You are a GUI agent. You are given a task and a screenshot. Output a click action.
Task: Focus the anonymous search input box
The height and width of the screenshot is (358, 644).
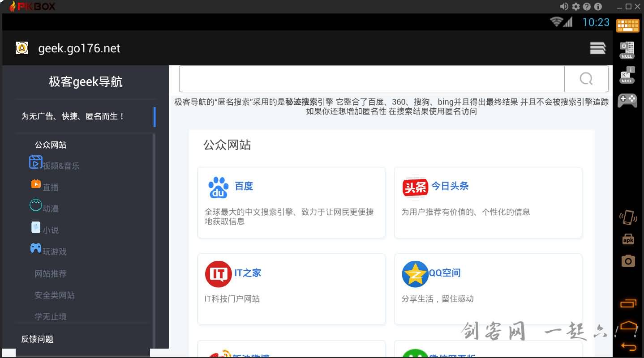click(372, 79)
